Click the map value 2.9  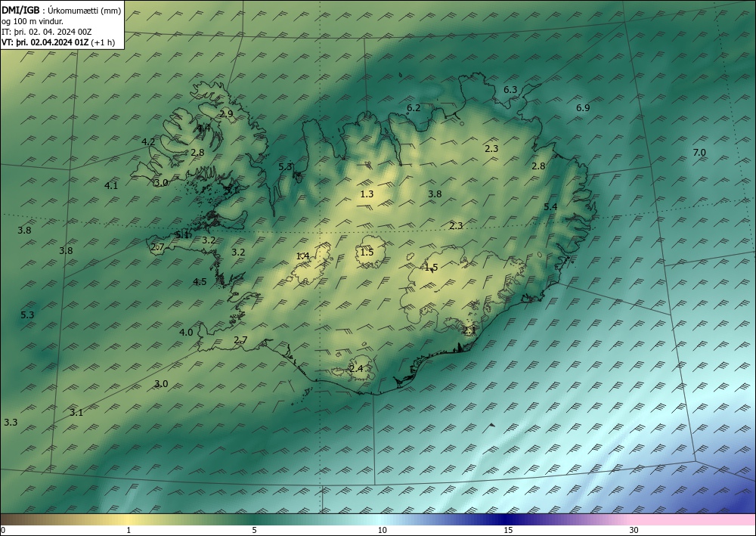coord(226,114)
